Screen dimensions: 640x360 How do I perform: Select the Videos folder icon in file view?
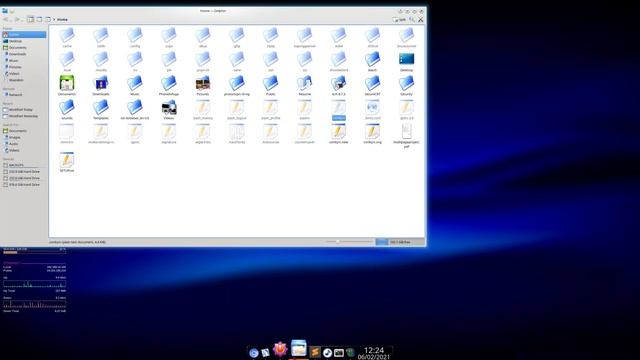[169, 107]
